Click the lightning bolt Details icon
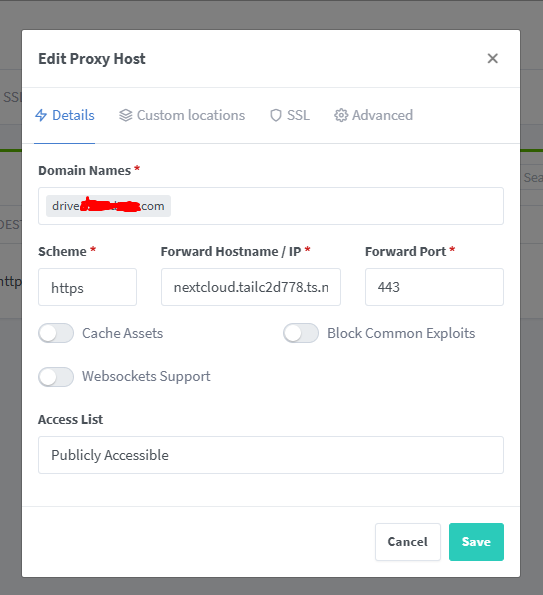Screen dimensions: 543x595 pos(41,115)
